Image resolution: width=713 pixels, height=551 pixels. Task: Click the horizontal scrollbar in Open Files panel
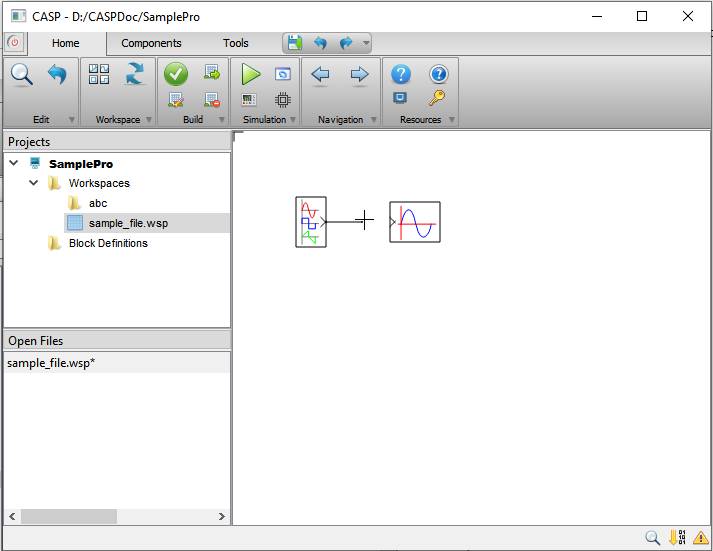point(68,516)
